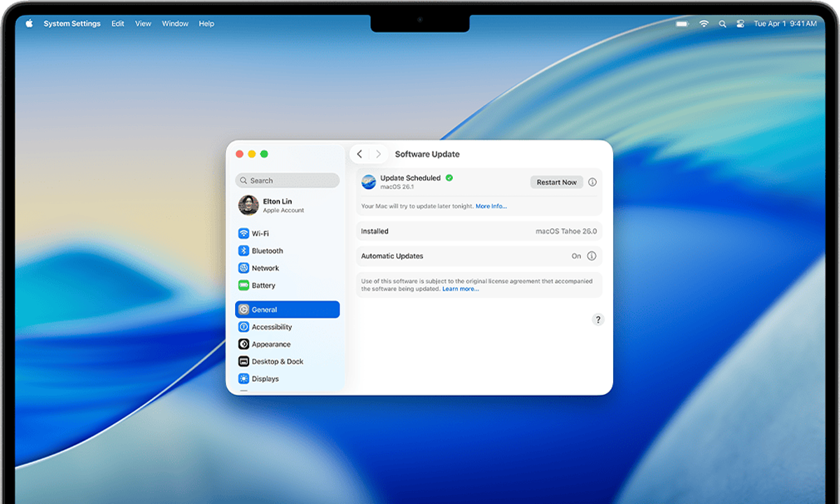Screen dimensions: 840x504
Task: Open Control Center in menu bar
Action: click(741, 24)
